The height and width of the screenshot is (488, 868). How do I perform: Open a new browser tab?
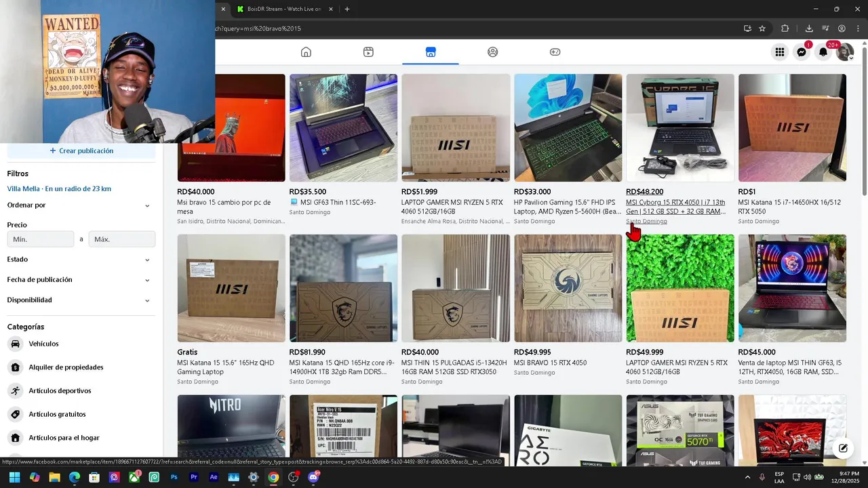pos(347,9)
